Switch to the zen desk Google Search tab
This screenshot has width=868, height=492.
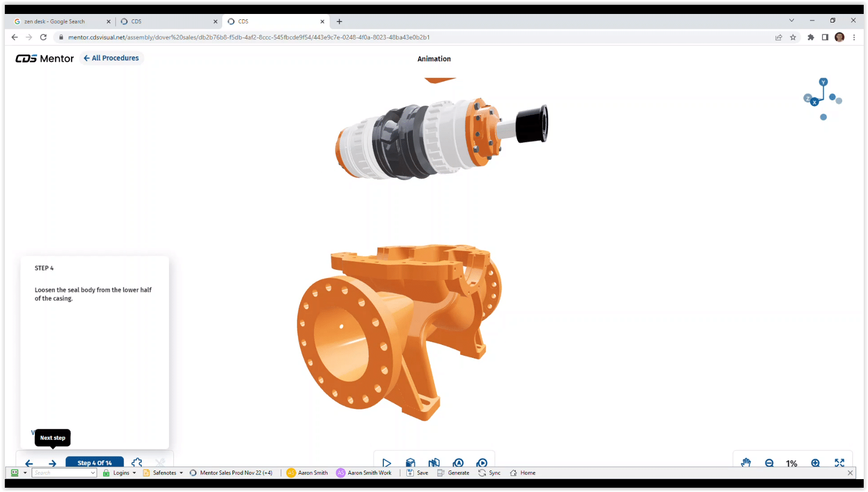tap(59, 21)
